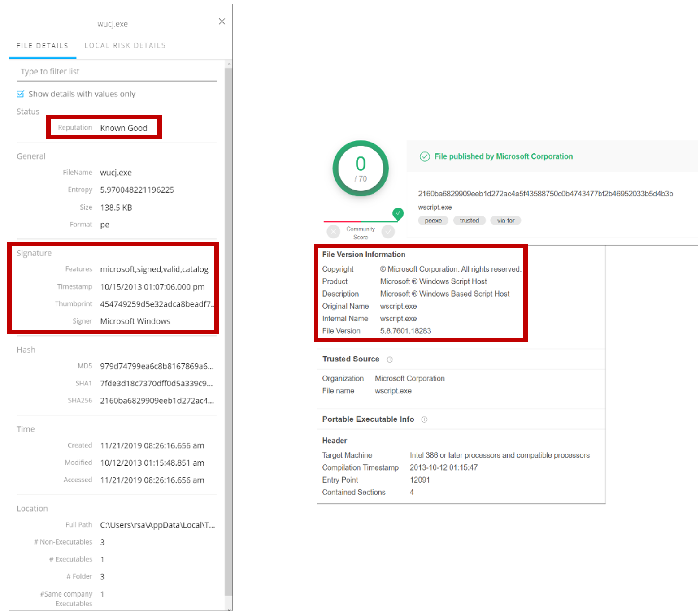
Task: Click the Community Score upvote check icon
Action: (x=388, y=232)
